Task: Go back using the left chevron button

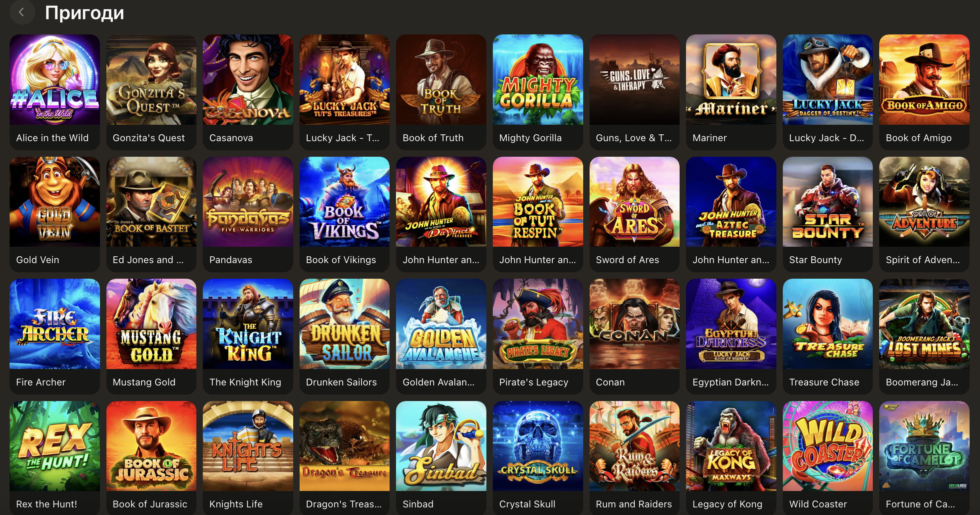Action: pyautogui.click(x=22, y=12)
